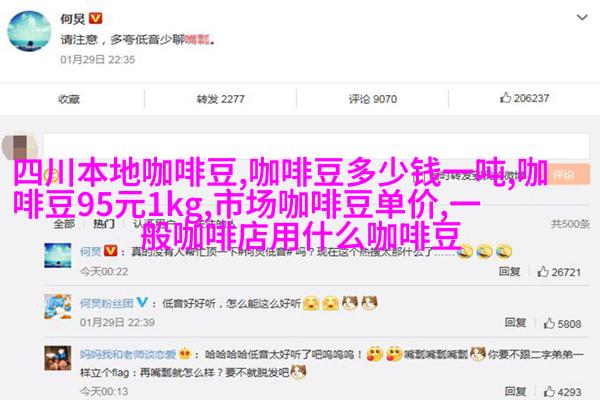
Task: Click the orange verified badge beside 何炅 name
Action: coord(95,18)
